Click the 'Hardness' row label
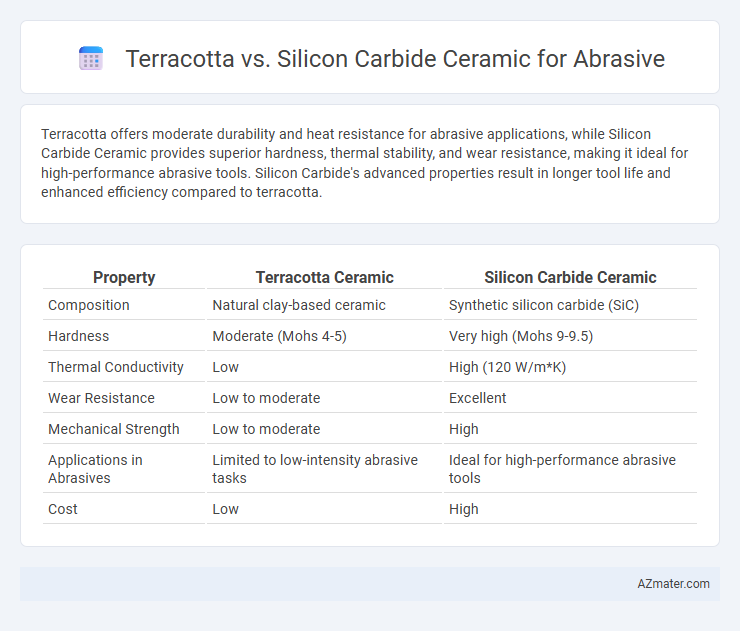The image size is (740, 631). 78,336
